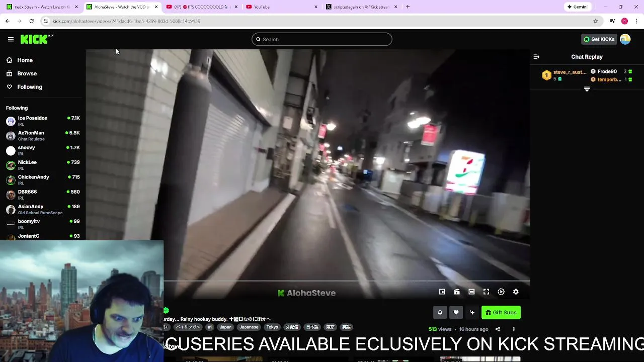644x362 pixels.
Task: View site information icon in address bar
Action: 45,21
